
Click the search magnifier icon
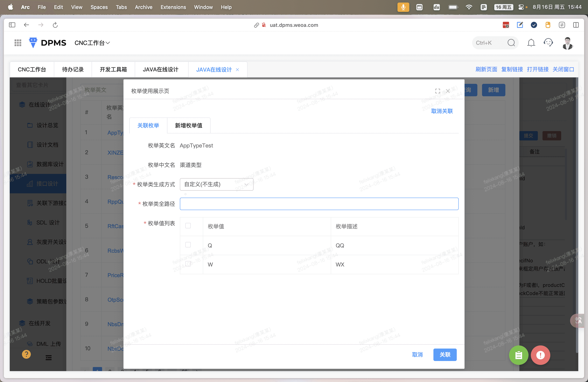pos(511,43)
